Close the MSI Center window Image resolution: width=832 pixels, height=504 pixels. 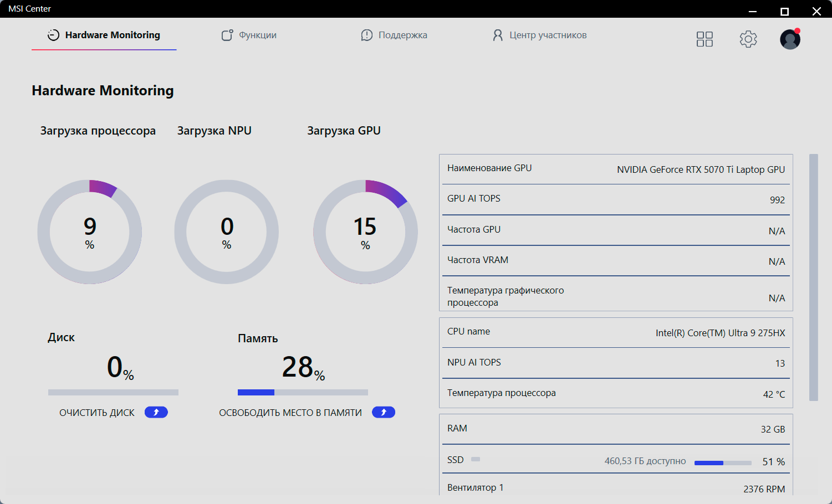(816, 11)
